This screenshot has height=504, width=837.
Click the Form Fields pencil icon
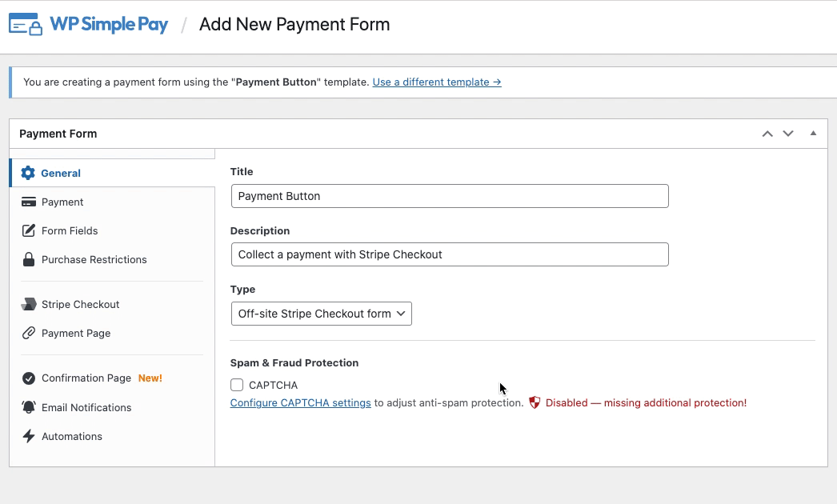tap(29, 231)
